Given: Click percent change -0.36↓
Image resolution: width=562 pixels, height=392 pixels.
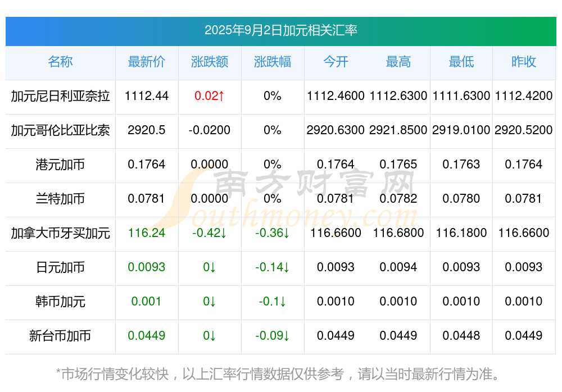Looking at the screenshot, I should pyautogui.click(x=273, y=233).
